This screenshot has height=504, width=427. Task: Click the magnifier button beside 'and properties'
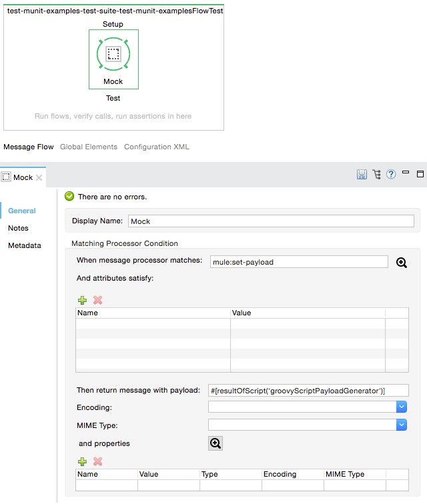tap(216, 443)
